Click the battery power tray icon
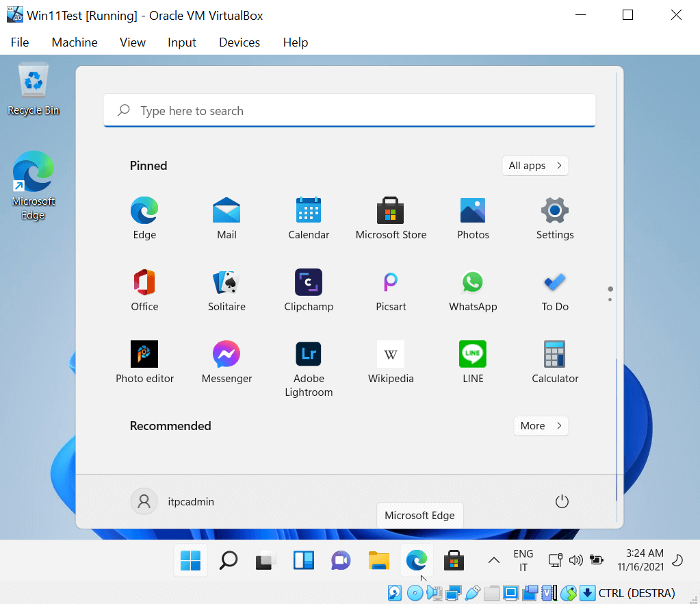The height and width of the screenshot is (604, 700). [597, 559]
